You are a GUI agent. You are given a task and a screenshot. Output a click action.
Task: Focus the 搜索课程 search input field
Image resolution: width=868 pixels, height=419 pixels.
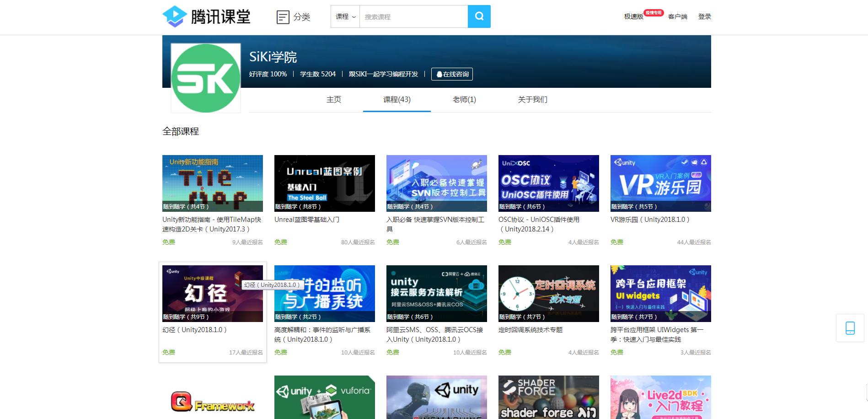tap(413, 16)
